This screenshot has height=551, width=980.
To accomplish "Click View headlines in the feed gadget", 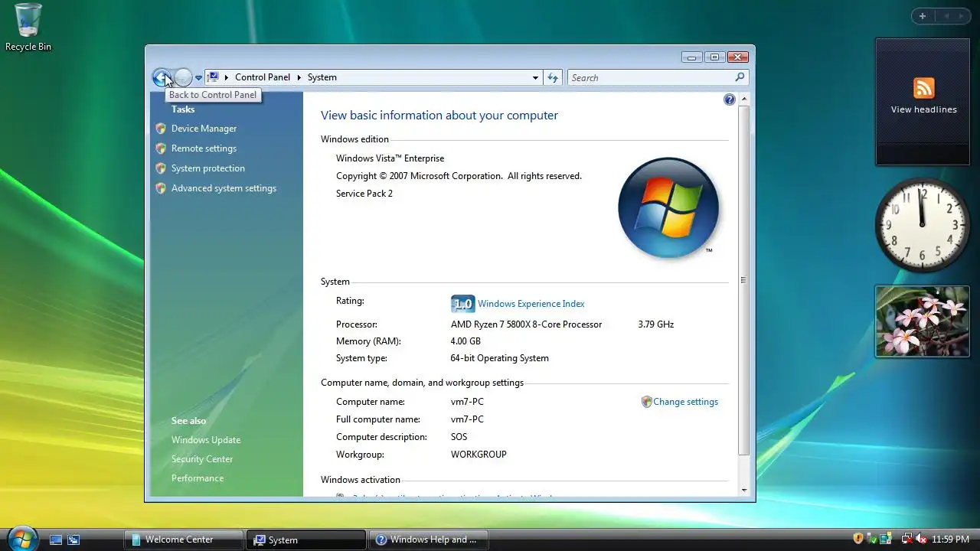I will pos(923,109).
